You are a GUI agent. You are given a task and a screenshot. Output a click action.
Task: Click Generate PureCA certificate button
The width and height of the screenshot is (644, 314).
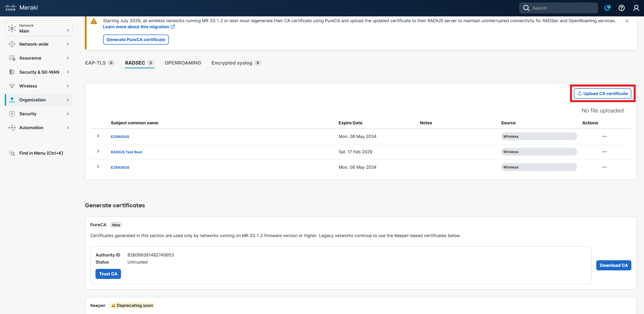click(136, 40)
